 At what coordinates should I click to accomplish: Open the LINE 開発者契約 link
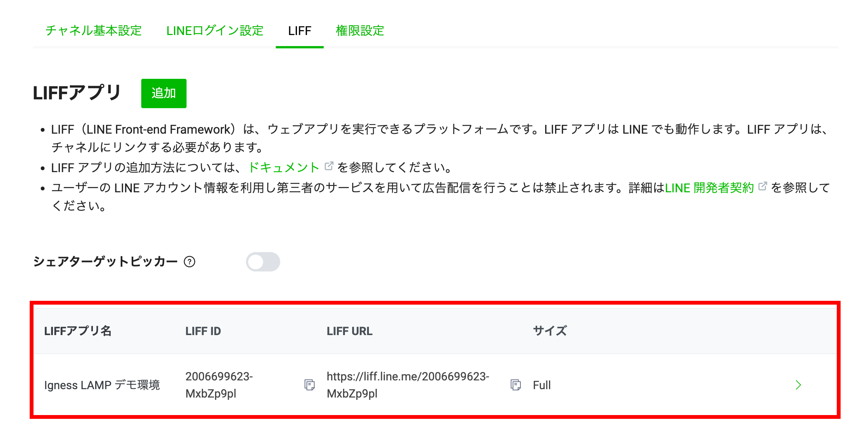click(x=709, y=188)
